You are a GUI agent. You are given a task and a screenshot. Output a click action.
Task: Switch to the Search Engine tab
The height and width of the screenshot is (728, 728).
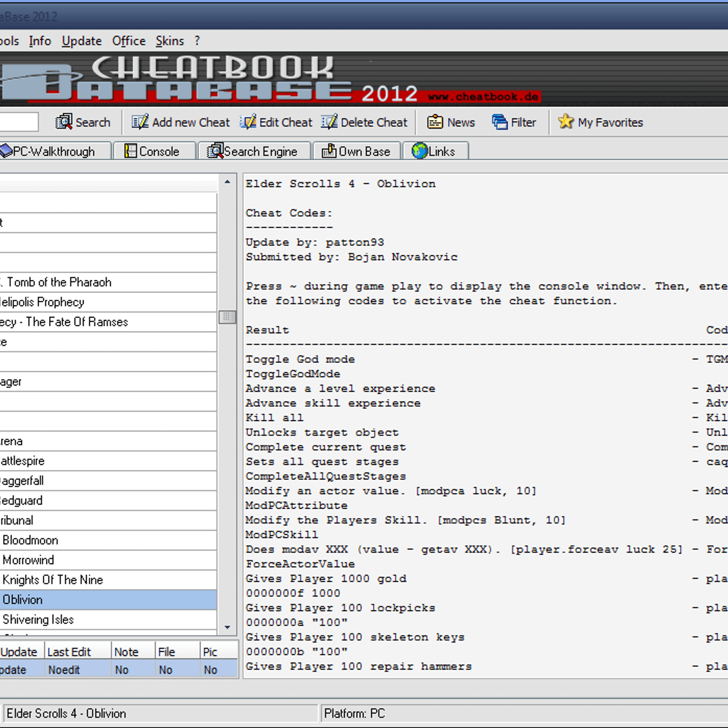254,151
